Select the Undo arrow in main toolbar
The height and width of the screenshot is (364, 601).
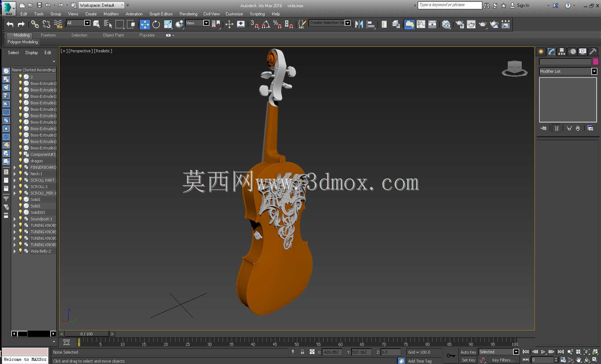10,24
